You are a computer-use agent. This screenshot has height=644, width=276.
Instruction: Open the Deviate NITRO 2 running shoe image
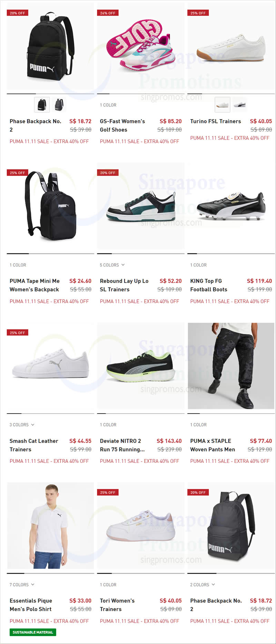click(x=141, y=366)
